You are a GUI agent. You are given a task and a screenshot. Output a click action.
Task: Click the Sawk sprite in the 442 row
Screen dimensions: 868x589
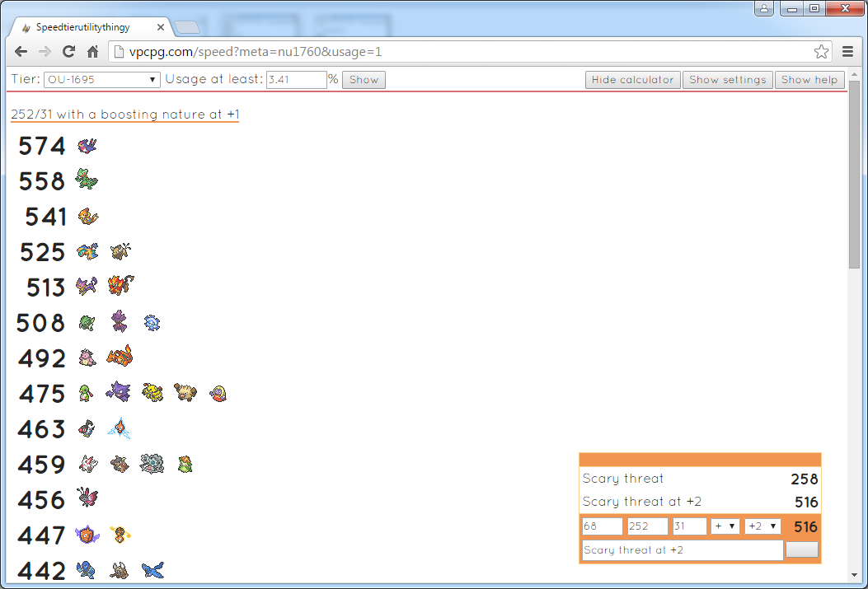coord(86,570)
